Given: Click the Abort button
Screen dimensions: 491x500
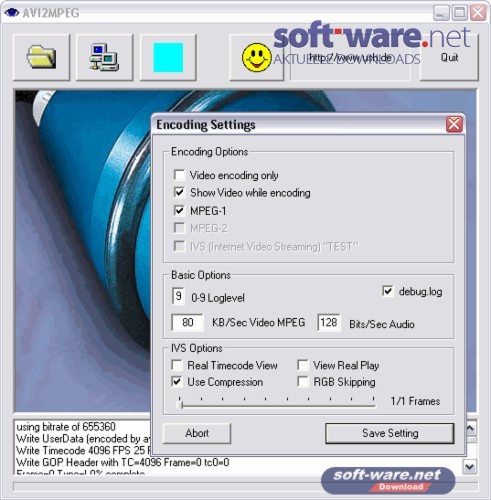Looking at the screenshot, I should [x=197, y=433].
